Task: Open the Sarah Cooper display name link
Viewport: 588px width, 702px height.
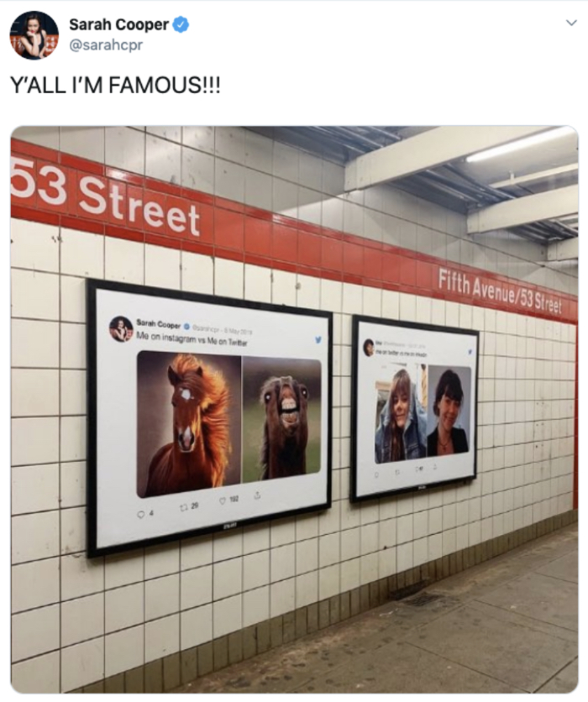Action: pos(118,24)
